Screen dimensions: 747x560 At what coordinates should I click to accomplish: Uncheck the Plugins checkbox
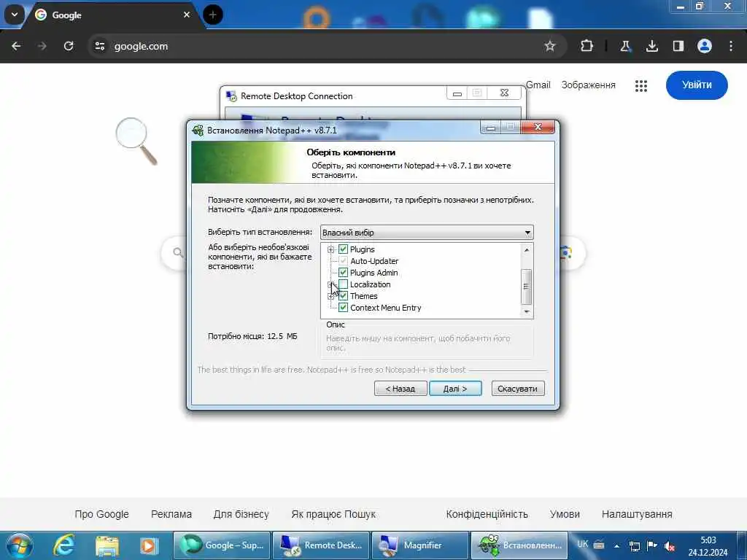pyautogui.click(x=343, y=249)
